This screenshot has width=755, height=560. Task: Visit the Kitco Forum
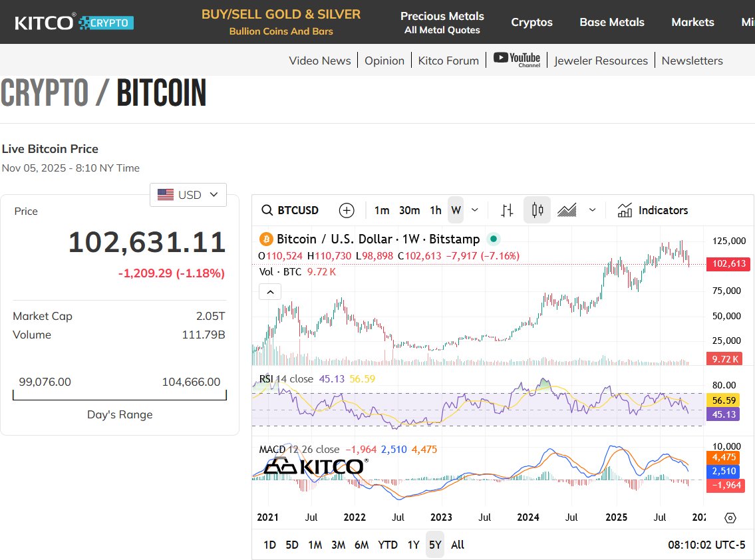[x=448, y=61]
